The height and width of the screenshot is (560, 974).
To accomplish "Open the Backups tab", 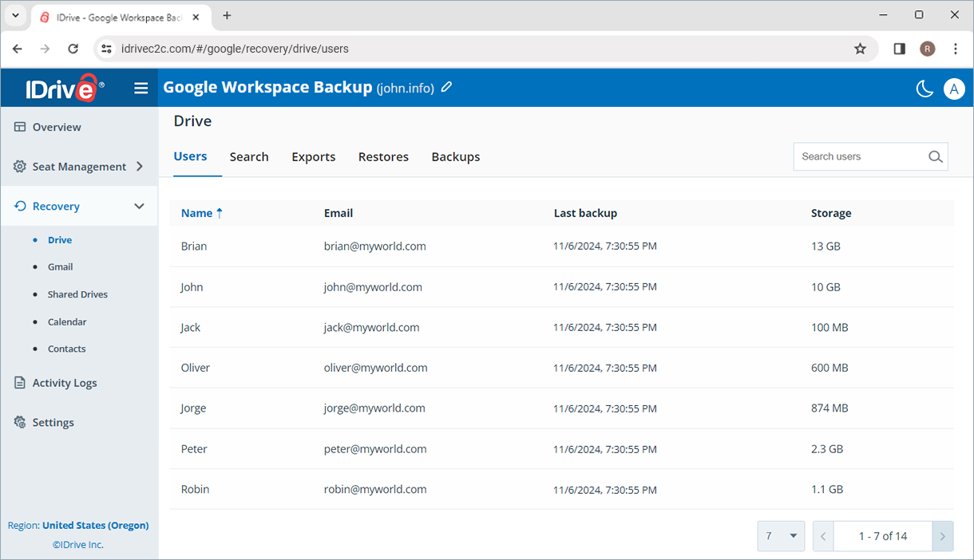I will (455, 156).
